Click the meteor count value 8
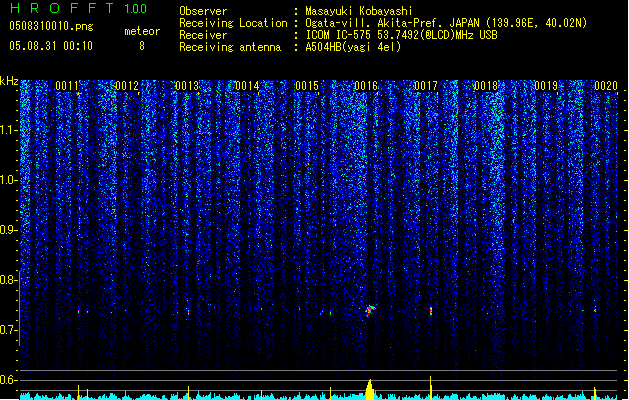The image size is (629, 400). (x=142, y=46)
